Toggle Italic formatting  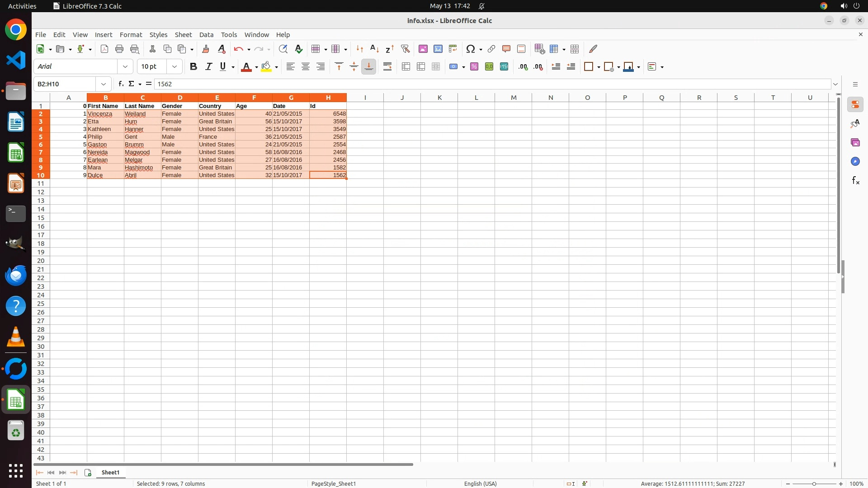(x=208, y=67)
